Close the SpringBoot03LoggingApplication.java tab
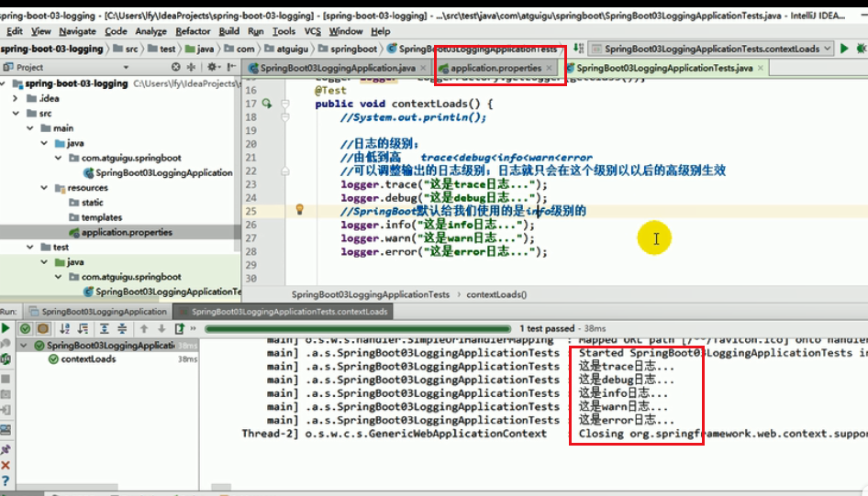The width and height of the screenshot is (868, 496). [424, 68]
